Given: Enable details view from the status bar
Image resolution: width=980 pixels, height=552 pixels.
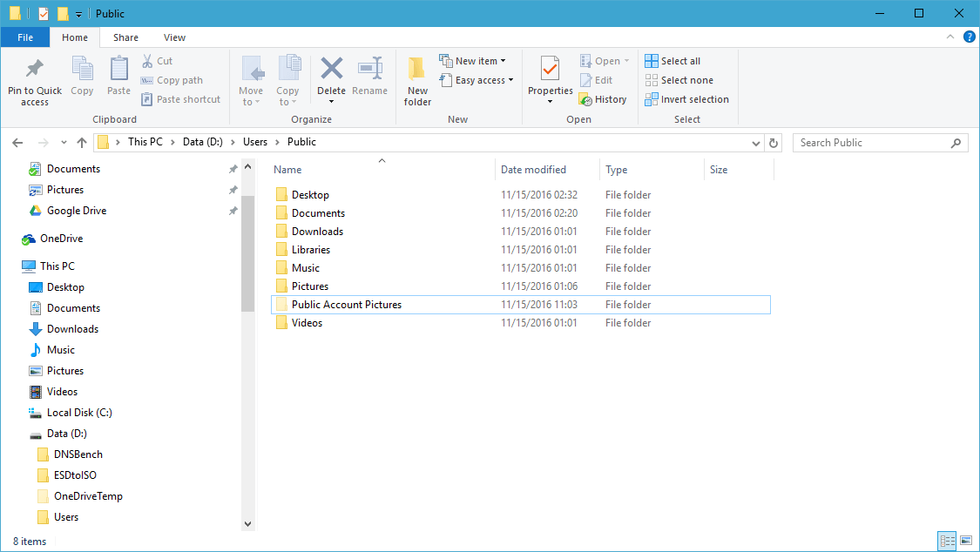Looking at the screenshot, I should point(948,541).
